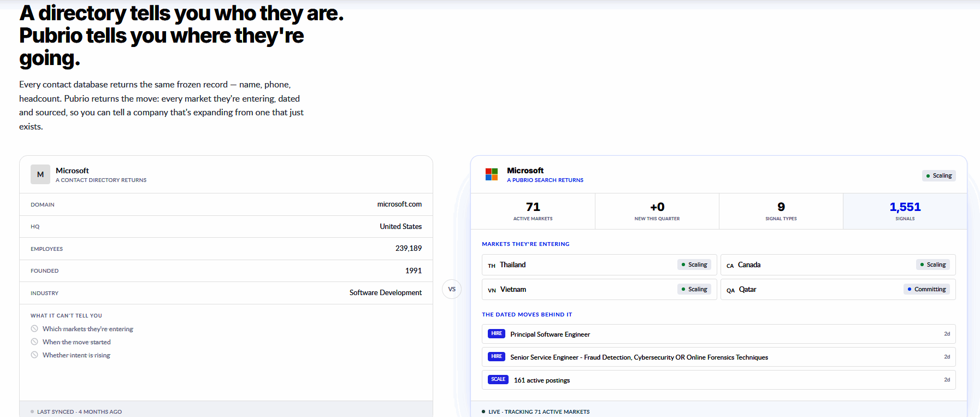The width and height of the screenshot is (980, 417).
Task: Click the crossed-out icon beside 'Which markets they're entering'
Action: 34,328
